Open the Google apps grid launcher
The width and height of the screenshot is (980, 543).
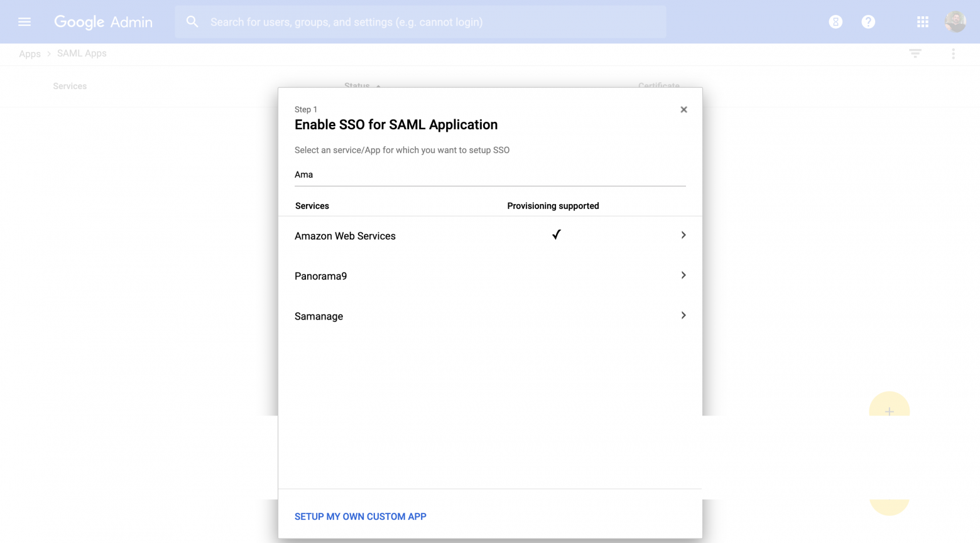pyautogui.click(x=922, y=21)
